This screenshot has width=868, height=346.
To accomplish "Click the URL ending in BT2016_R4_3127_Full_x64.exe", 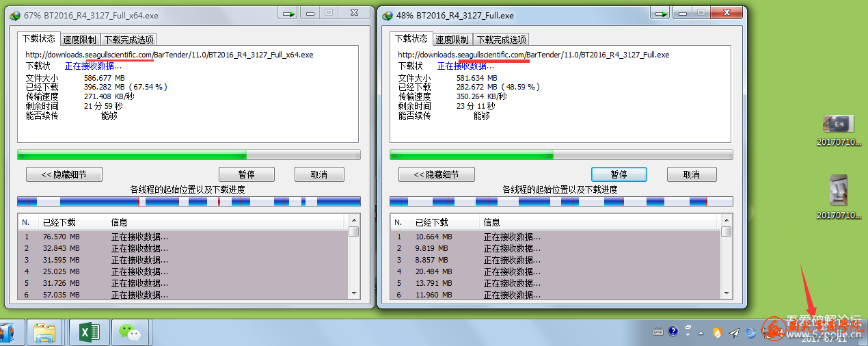I will pyautogui.click(x=169, y=55).
